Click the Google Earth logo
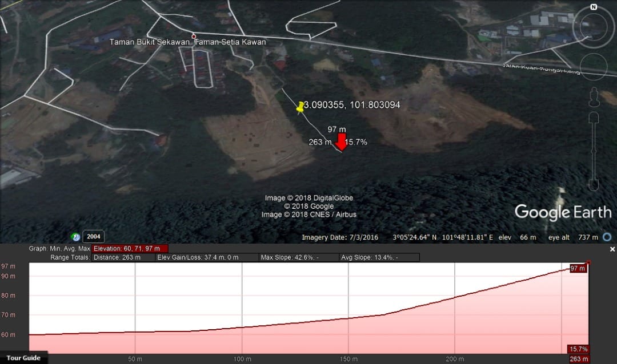 click(562, 212)
